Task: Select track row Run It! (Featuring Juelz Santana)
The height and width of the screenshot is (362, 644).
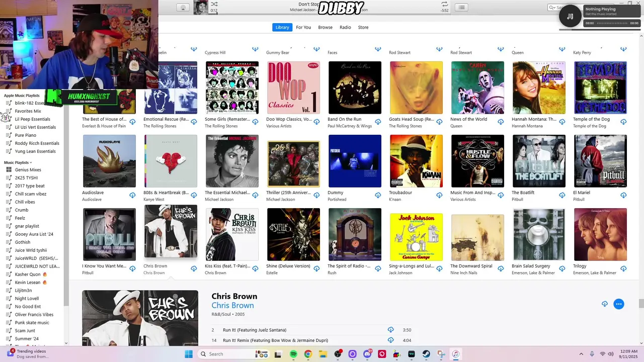Action: coord(311,330)
